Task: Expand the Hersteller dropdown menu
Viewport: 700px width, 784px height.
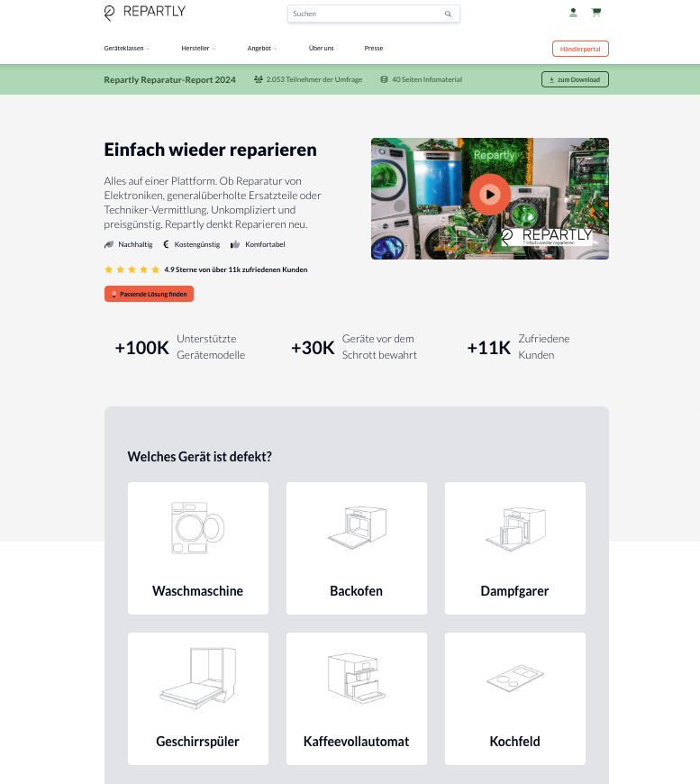Action: (198, 49)
